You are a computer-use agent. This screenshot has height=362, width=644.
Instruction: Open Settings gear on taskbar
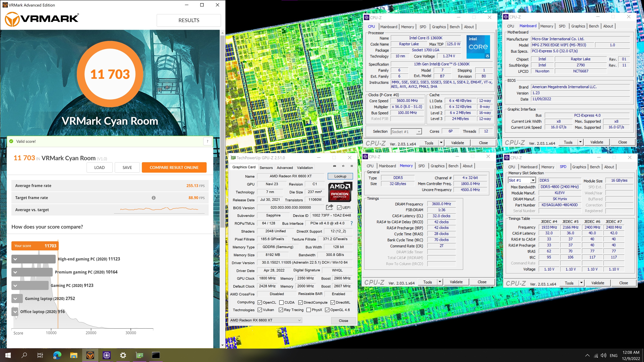pos(123,355)
